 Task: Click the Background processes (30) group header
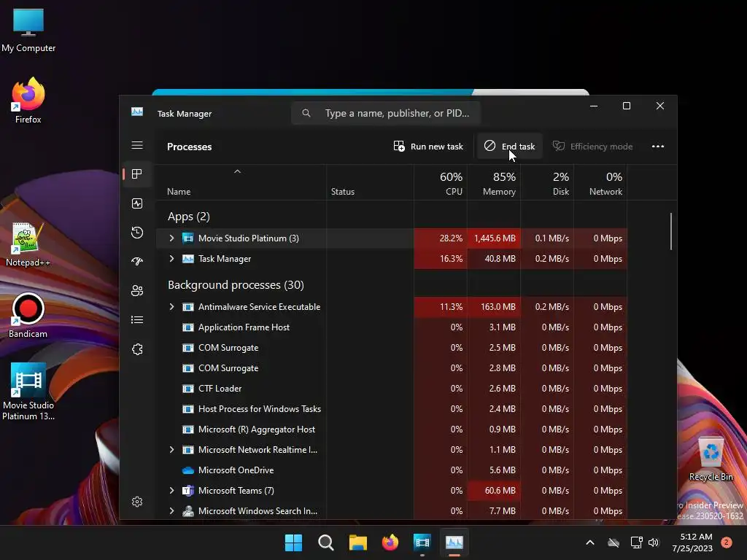click(236, 285)
